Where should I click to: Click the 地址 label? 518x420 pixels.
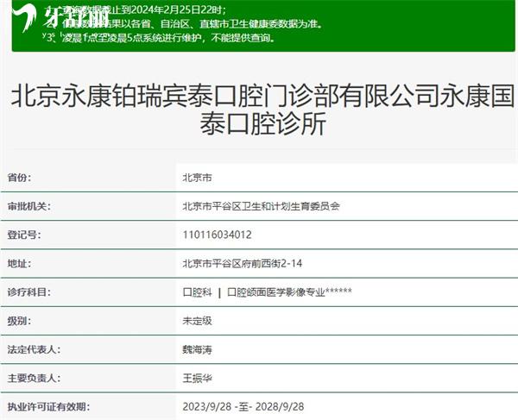(19, 264)
